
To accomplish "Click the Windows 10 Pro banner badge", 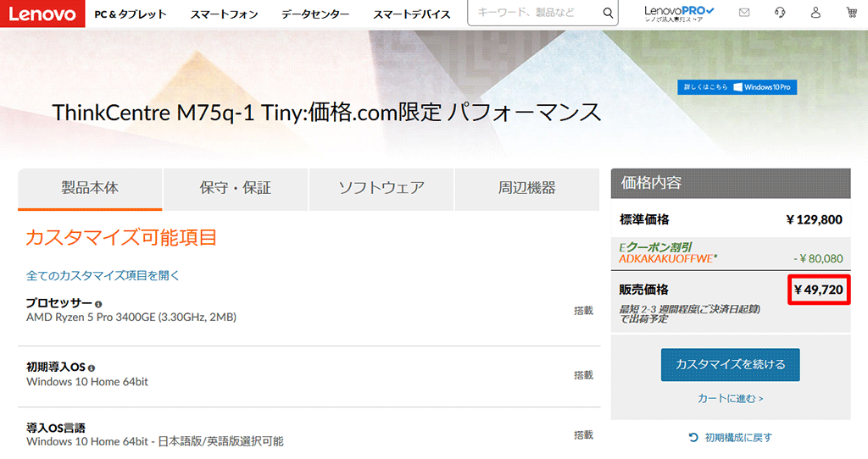I will (737, 87).
